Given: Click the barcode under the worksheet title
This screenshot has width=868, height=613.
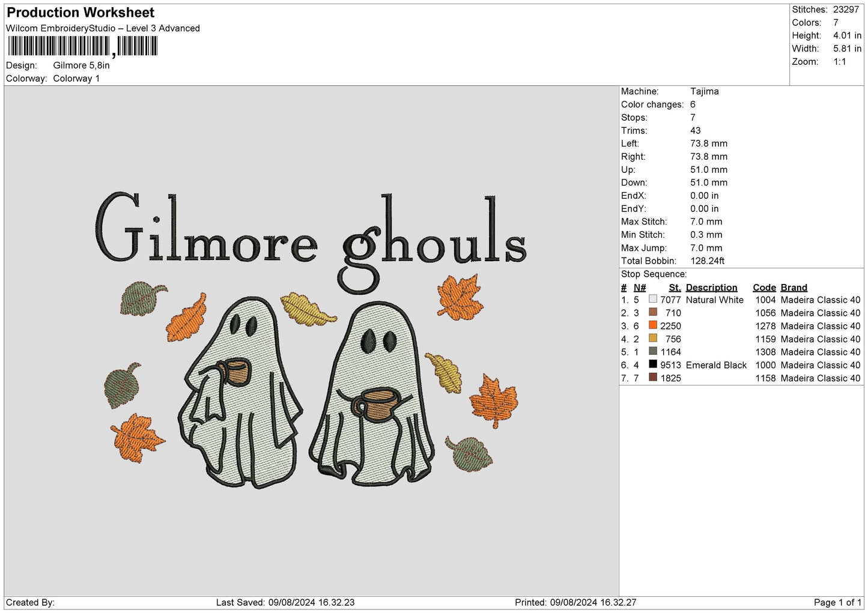Looking at the screenshot, I should [x=82, y=46].
